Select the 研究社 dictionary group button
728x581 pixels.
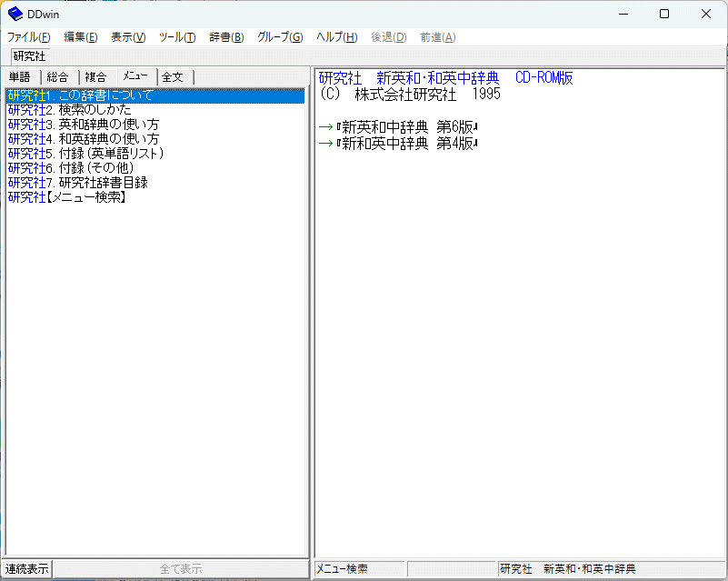tap(30, 56)
